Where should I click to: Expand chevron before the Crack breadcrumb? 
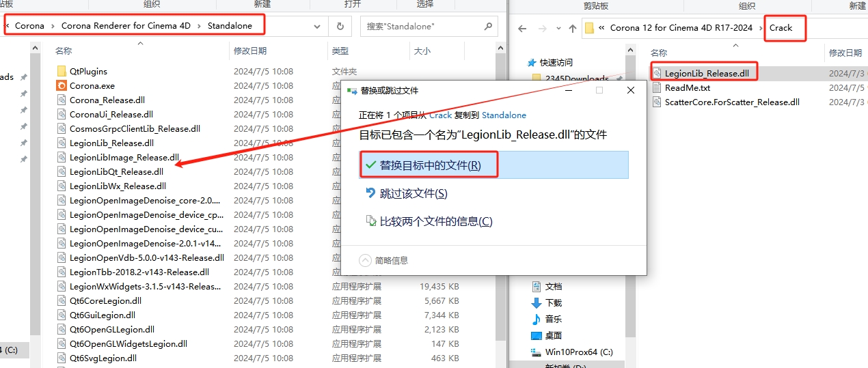coord(761,28)
